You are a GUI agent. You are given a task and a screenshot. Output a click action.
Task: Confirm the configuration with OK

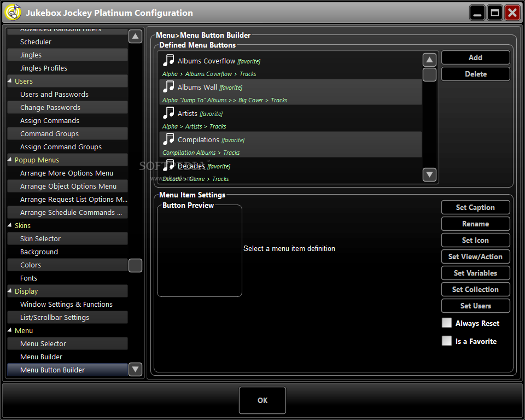point(262,400)
